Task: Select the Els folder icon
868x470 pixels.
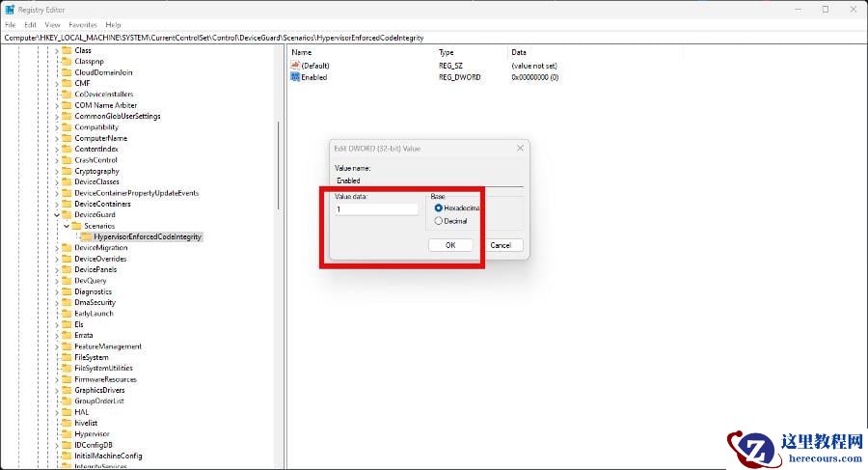Action: point(67,324)
